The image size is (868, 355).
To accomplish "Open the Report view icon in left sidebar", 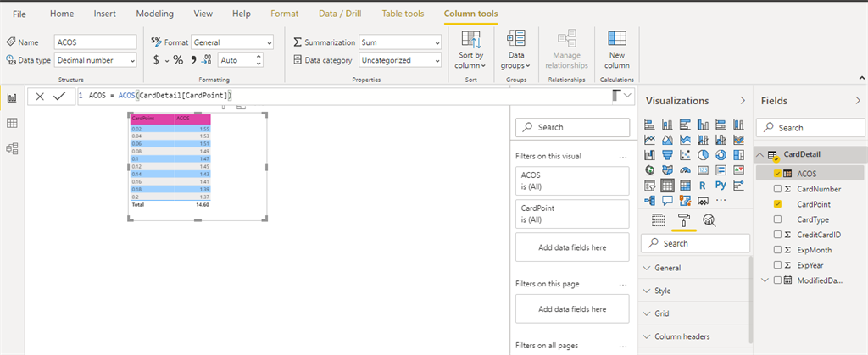I will tap(12, 98).
